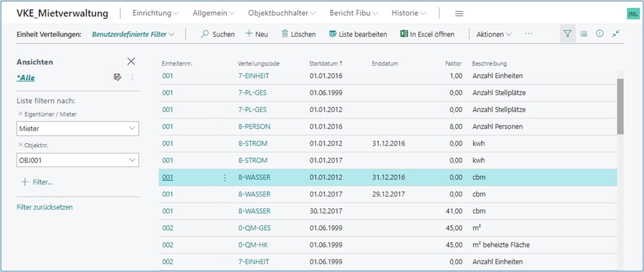Click the VKE_Mietverwaltung title
Screen dimensions: 644x272
coord(62,13)
